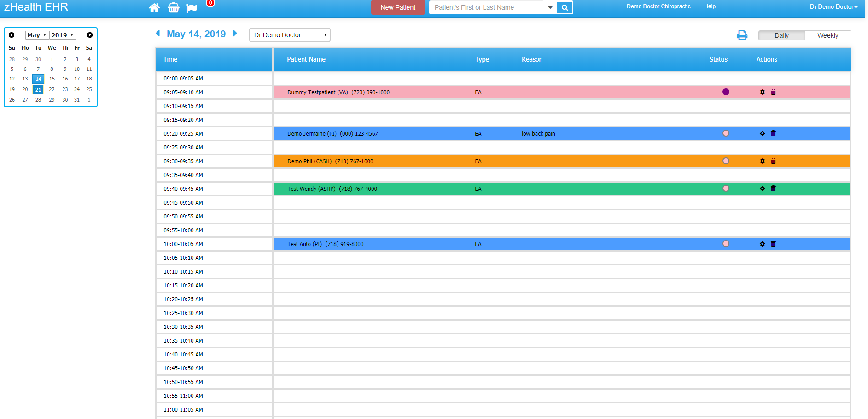
Task: Open settings gear for Dummy Testpatient appointment
Action: tap(763, 92)
